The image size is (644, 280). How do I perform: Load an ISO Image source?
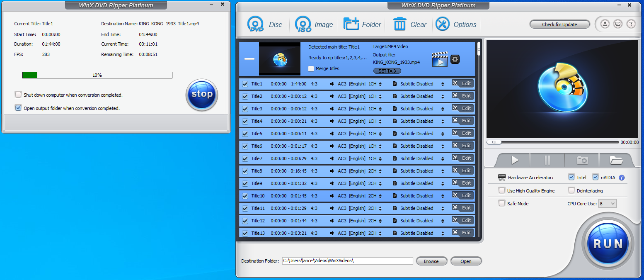(x=314, y=24)
